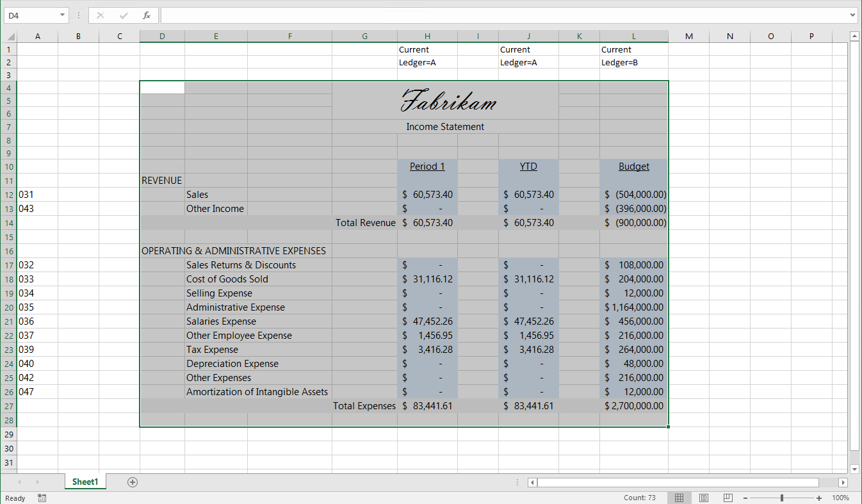Open the Name Box dropdown
This screenshot has width=862, height=504.
point(62,15)
